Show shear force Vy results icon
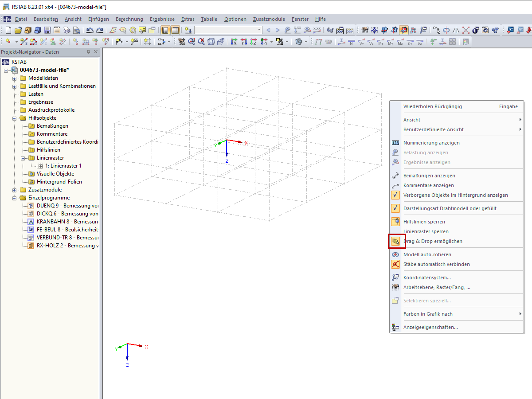532x399 pixels. 361,42
